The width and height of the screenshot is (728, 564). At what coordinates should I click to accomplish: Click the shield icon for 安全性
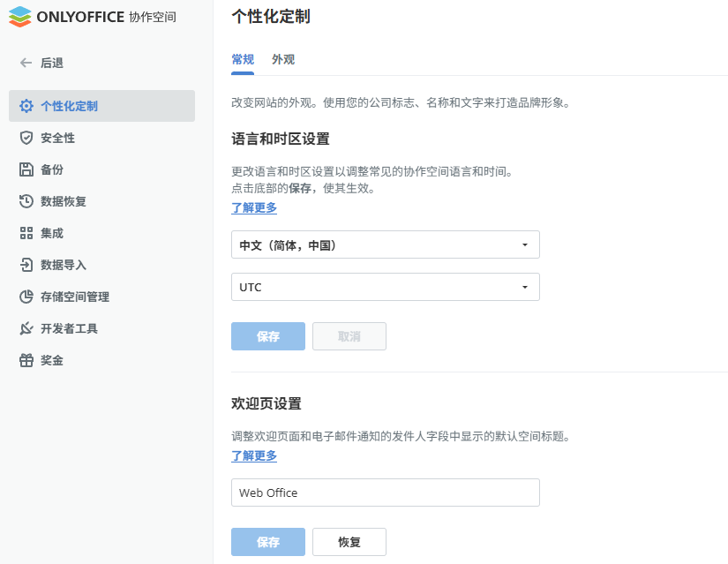26,138
